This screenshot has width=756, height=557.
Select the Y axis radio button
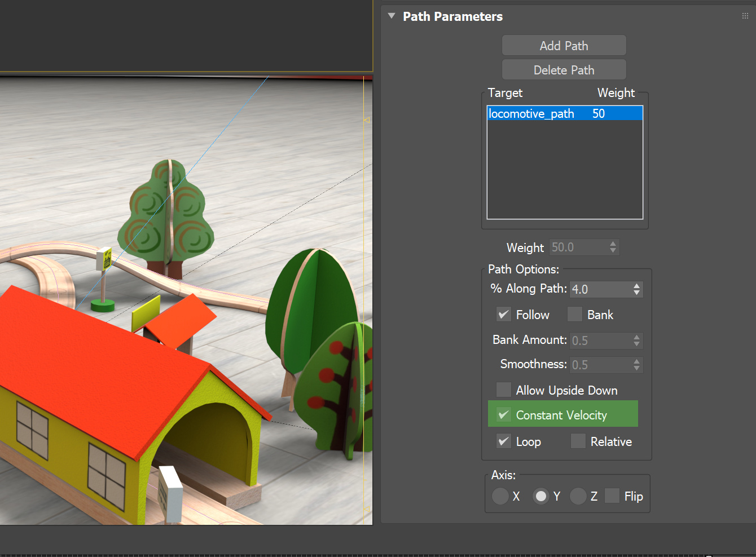[x=541, y=496]
